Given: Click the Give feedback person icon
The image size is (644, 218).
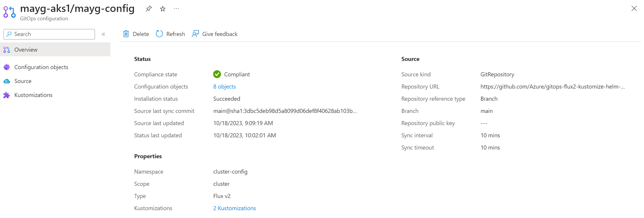Looking at the screenshot, I should 195,34.
